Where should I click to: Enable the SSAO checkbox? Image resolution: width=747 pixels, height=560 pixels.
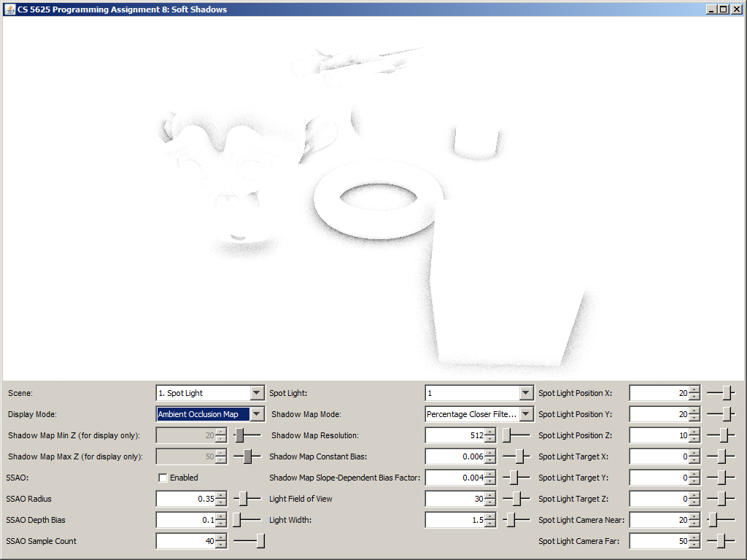click(x=163, y=478)
